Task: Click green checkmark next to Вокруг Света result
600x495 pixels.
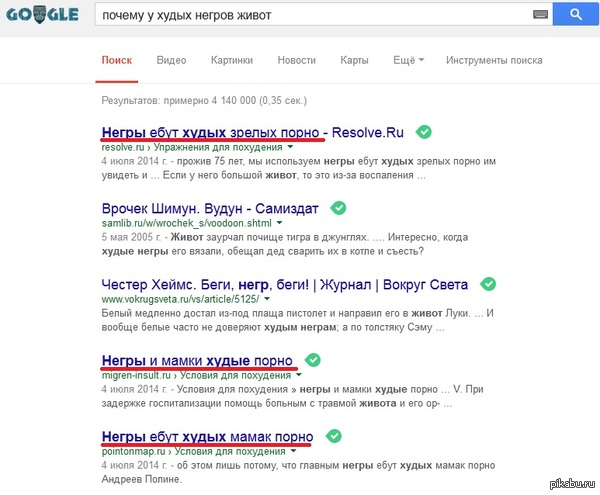Action: click(488, 284)
